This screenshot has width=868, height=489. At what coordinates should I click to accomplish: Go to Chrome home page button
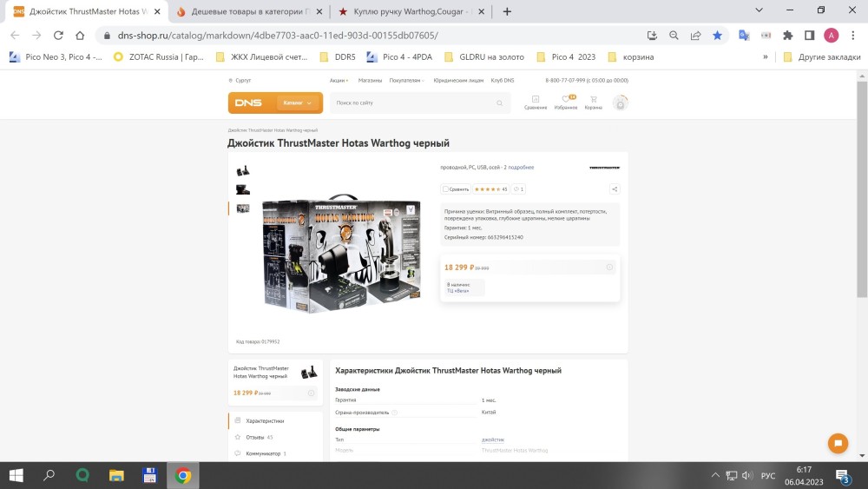[80, 36]
